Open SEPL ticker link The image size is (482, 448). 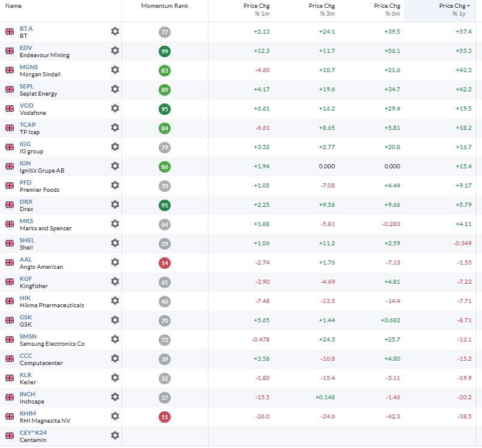pos(26,87)
